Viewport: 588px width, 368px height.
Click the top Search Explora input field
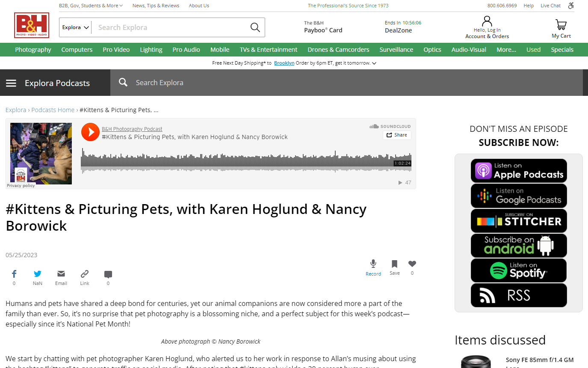171,27
